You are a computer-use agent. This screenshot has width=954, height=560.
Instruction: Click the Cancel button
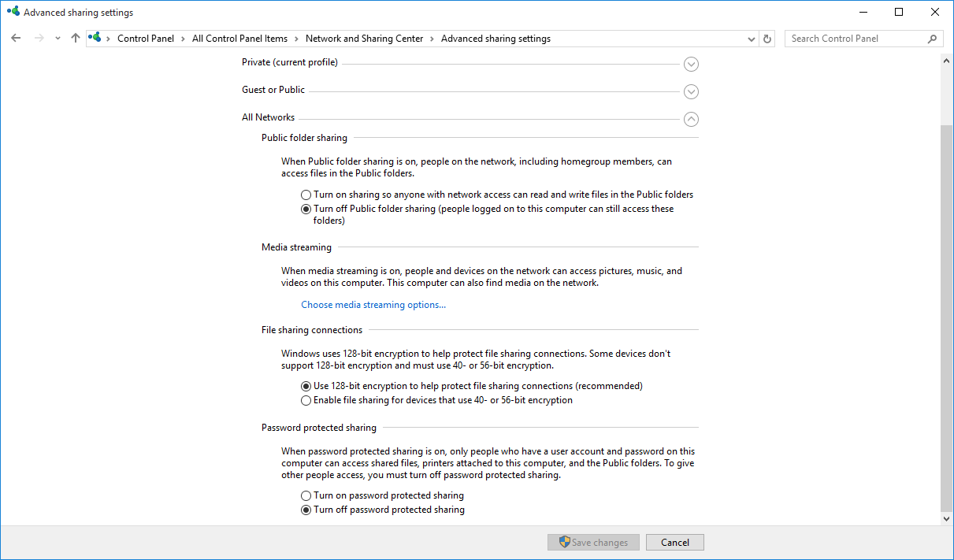[674, 543]
